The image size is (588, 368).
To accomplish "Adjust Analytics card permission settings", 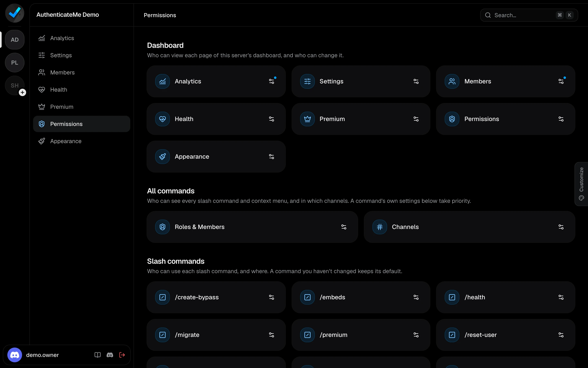I will click(x=271, y=81).
